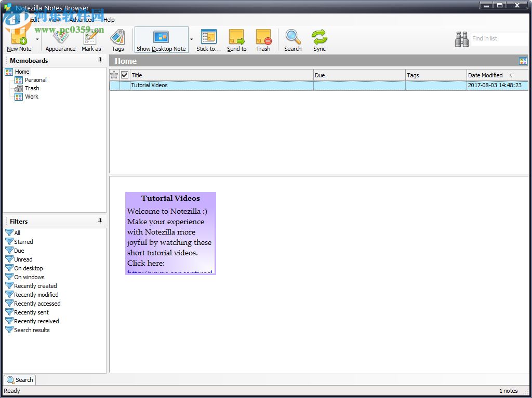The height and width of the screenshot is (398, 532).
Task: Open the Search tool
Action: [x=292, y=39]
